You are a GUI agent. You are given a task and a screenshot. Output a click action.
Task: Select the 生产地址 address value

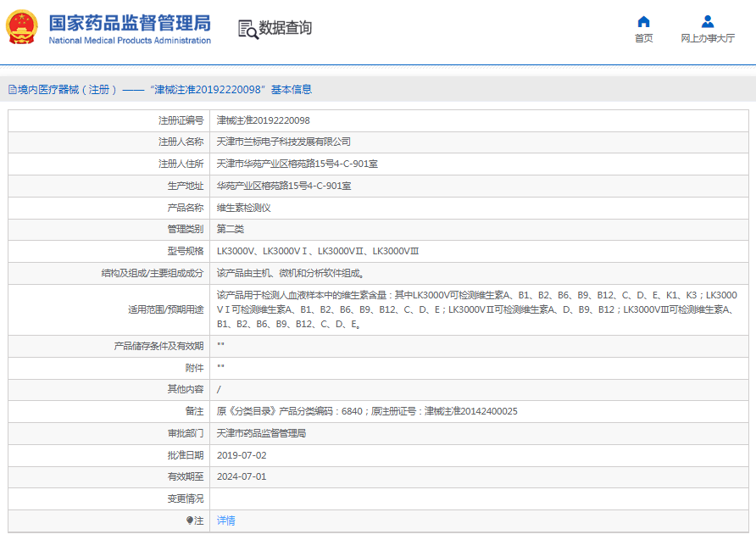[284, 186]
